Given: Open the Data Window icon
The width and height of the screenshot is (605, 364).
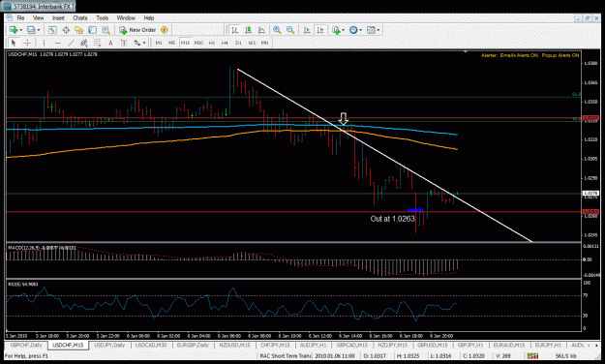Looking at the screenshot, I should (x=66, y=30).
